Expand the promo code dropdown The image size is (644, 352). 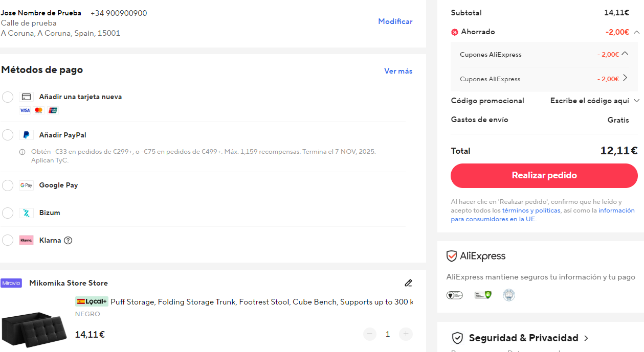(x=636, y=101)
